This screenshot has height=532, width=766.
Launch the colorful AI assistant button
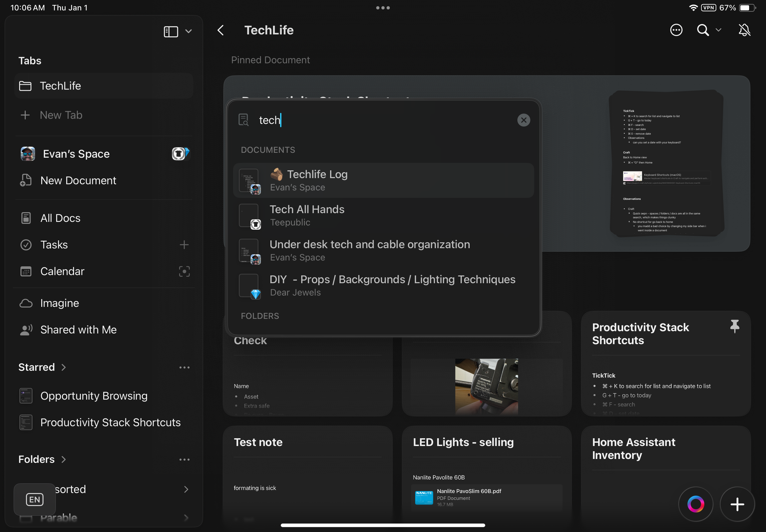point(696,504)
